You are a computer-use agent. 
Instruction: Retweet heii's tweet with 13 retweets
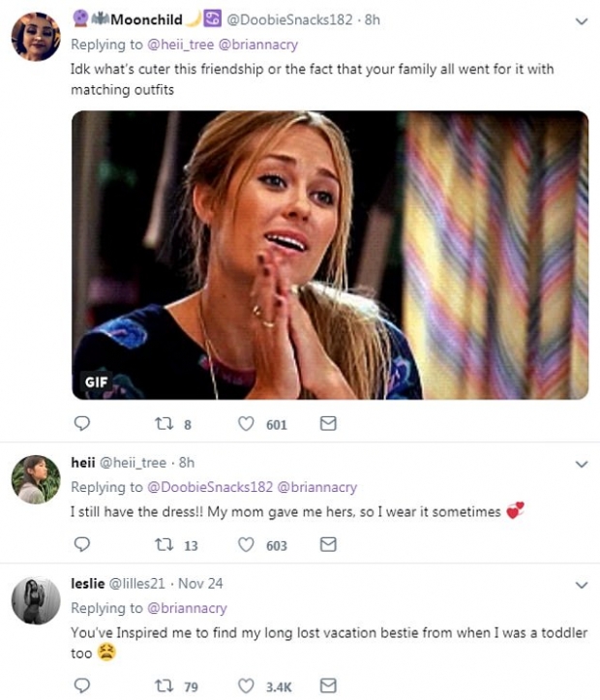point(165,545)
